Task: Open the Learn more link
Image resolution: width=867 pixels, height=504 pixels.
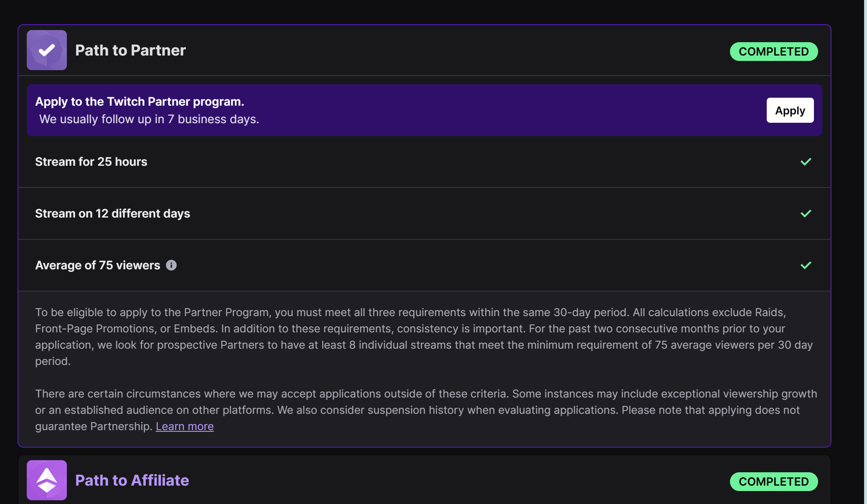Action: coord(185,426)
